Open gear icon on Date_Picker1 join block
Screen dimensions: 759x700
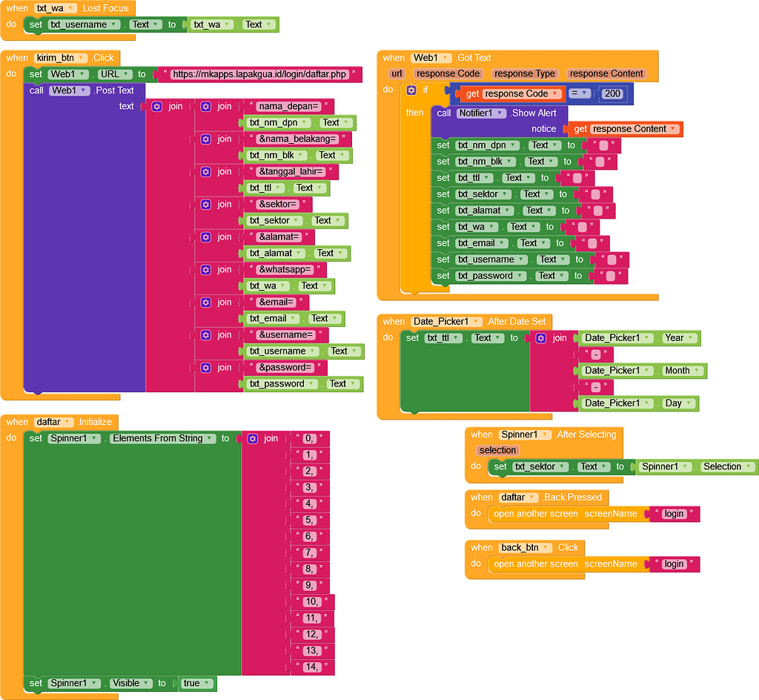click(x=541, y=338)
